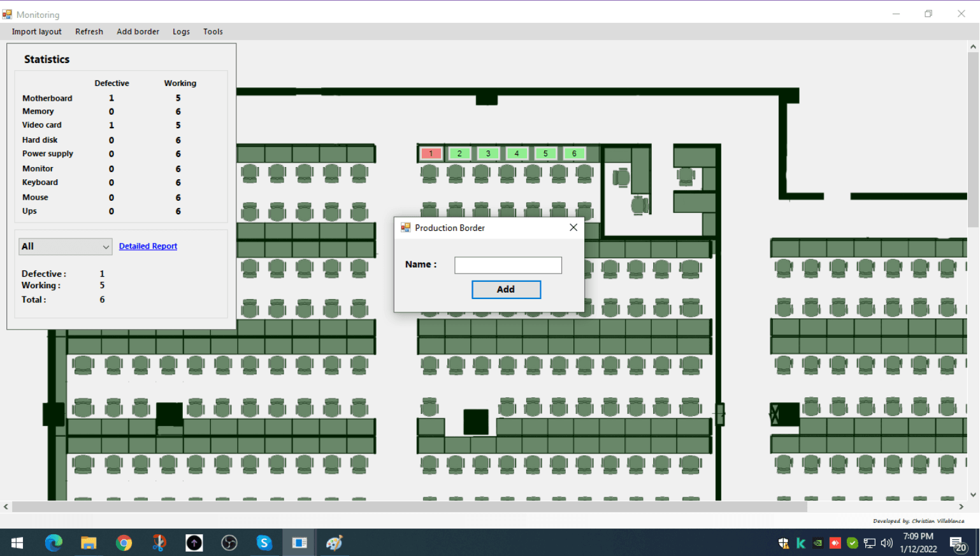Click the Name input field

[507, 265]
